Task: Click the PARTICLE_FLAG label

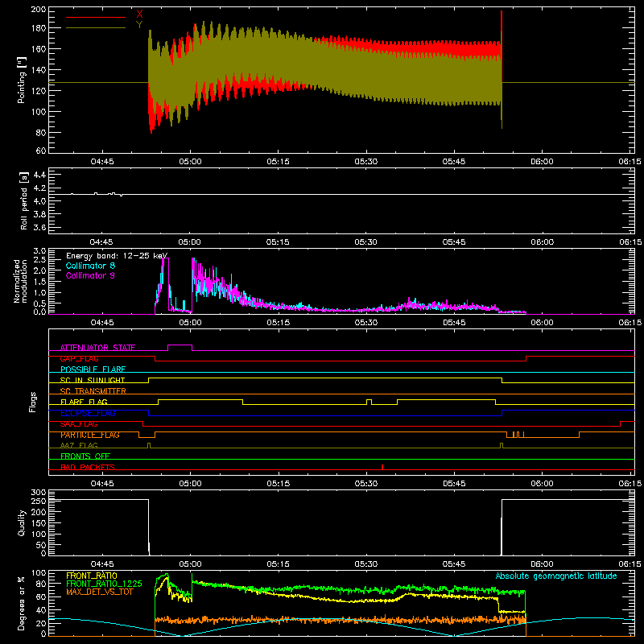Action: coord(90,435)
